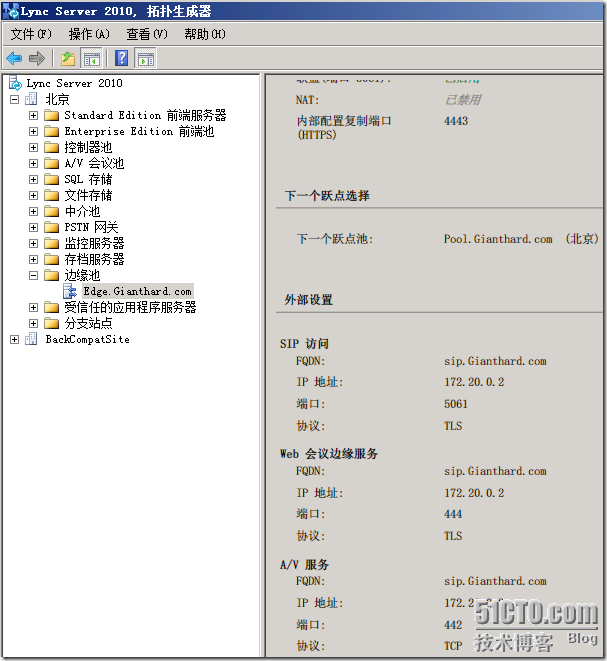This screenshot has height=661, width=607.
Task: Click the NAT 已禁用 status value
Action: (463, 100)
